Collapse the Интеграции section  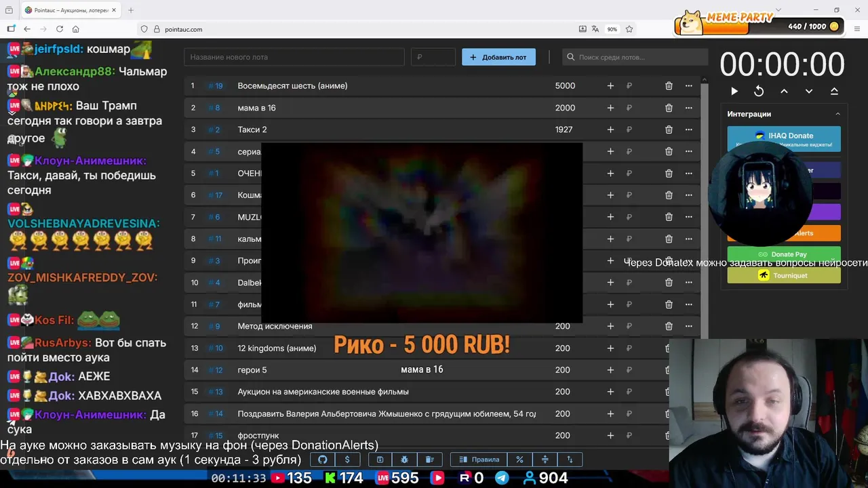pyautogui.click(x=837, y=114)
